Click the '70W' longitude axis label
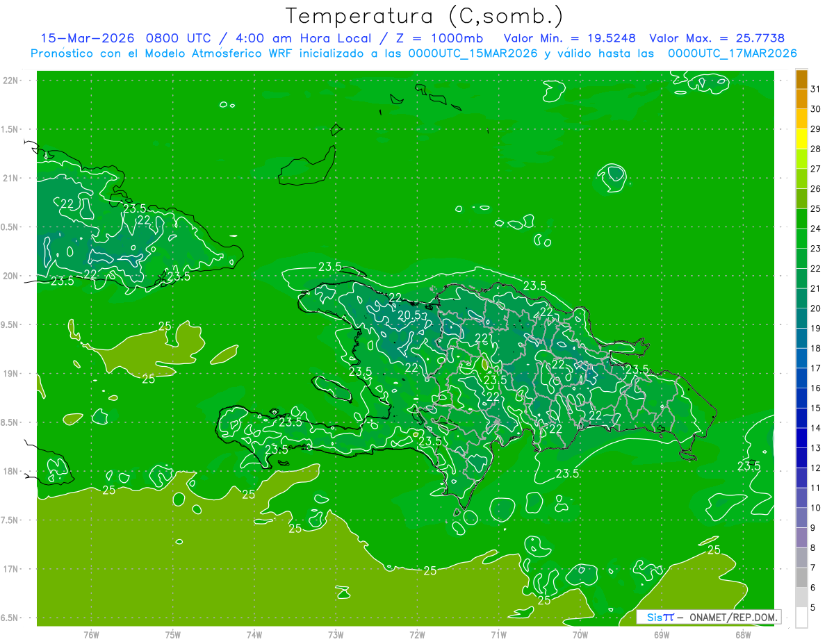Screen dimensions: 834x644 tap(580, 634)
